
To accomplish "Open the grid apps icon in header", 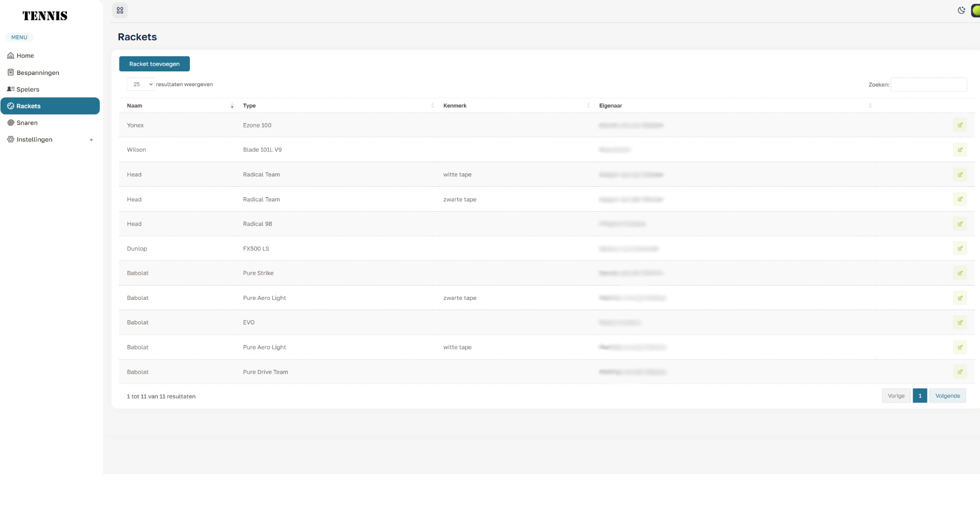I will tap(120, 10).
